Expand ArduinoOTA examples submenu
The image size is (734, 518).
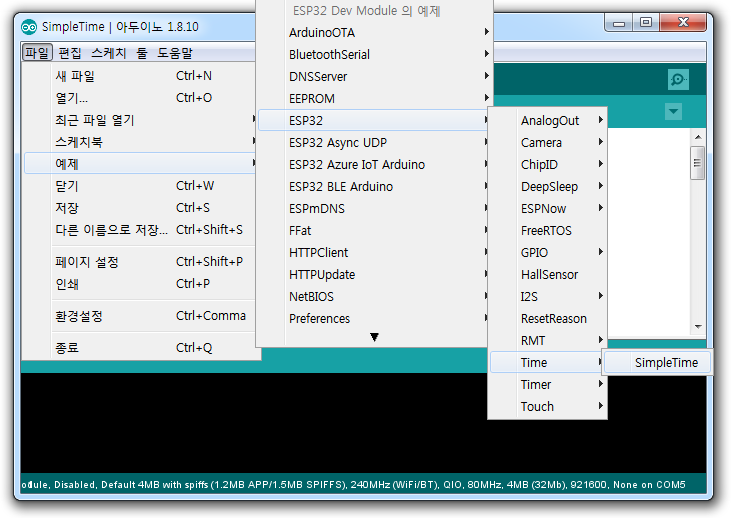click(x=374, y=33)
